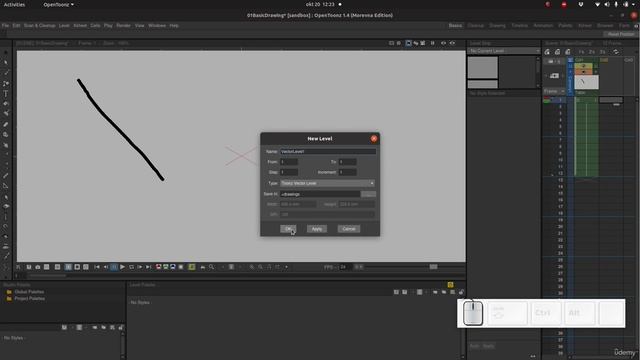The image size is (640, 360).
Task: Open the Scan & Cleanup menu
Action: click(x=39, y=25)
